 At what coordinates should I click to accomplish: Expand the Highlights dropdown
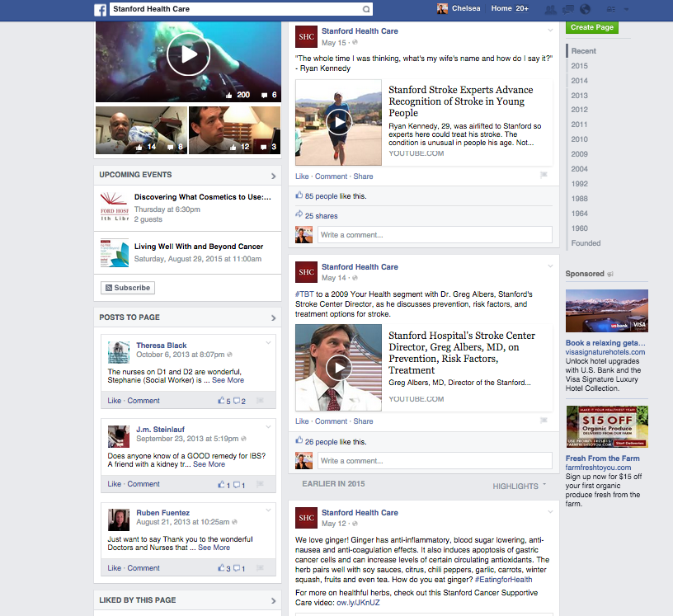pyautogui.click(x=520, y=487)
